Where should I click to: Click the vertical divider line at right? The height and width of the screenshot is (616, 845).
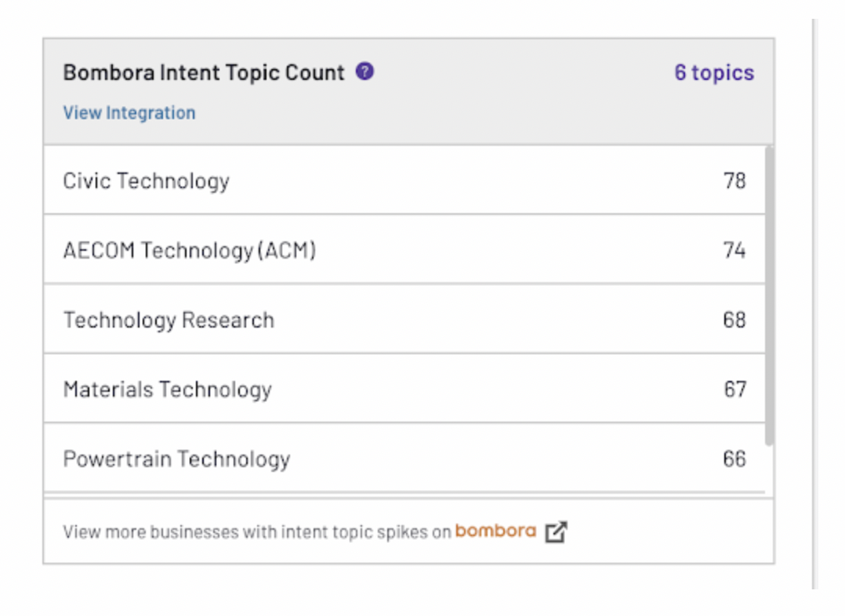click(814, 313)
